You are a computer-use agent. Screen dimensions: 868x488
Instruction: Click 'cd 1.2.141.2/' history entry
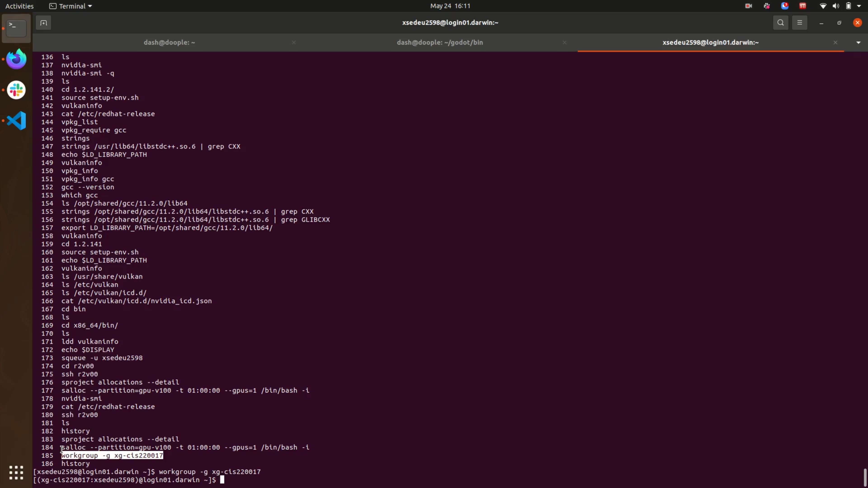(x=88, y=90)
